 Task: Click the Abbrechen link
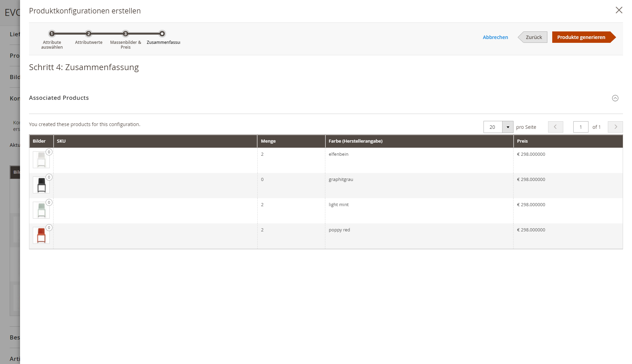(x=495, y=37)
